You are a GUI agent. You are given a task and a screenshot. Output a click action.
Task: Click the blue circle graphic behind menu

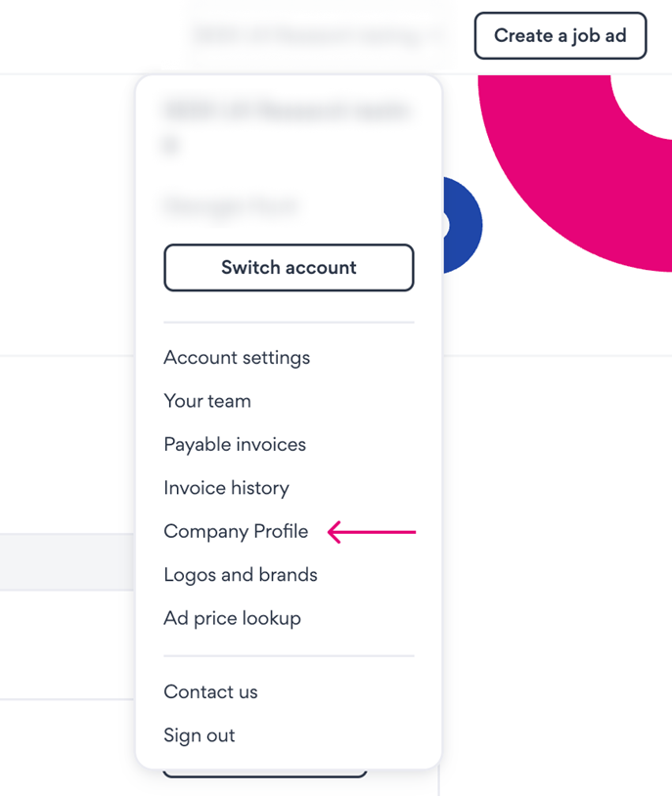tap(464, 225)
